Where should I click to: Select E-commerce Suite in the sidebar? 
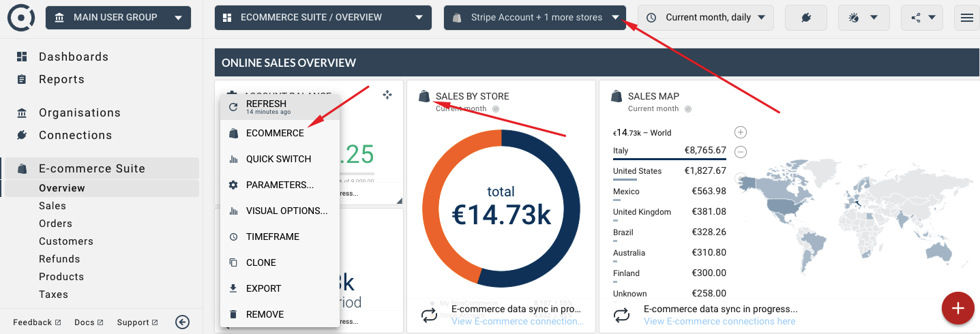102,168
